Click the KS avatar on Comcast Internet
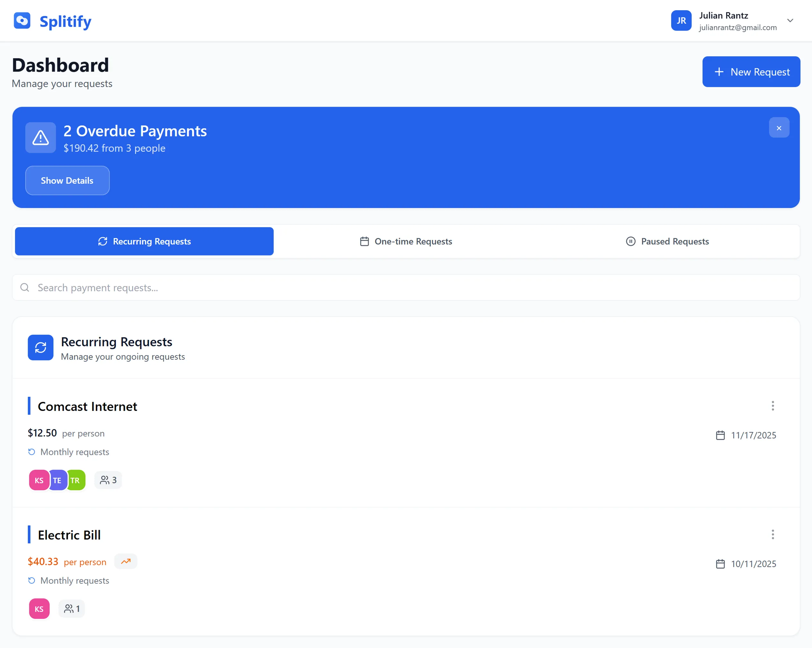The width and height of the screenshot is (812, 648). (x=39, y=480)
